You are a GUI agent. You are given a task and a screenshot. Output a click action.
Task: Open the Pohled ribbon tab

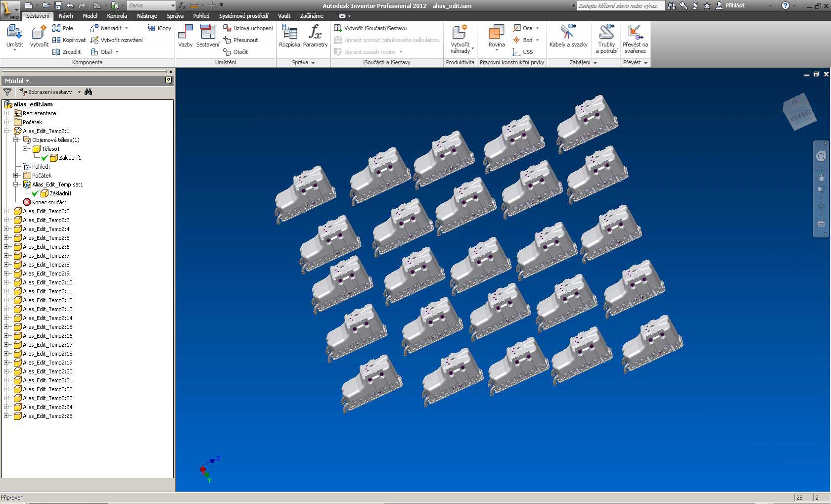click(x=201, y=16)
